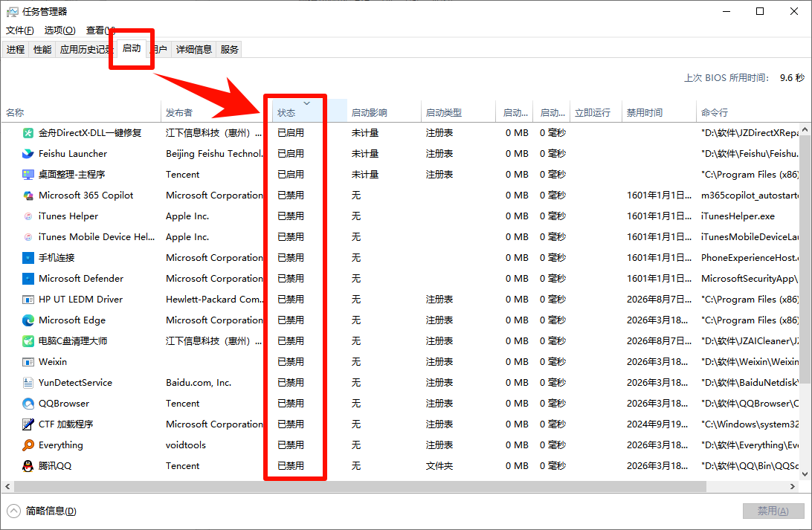Click the QQBrowser icon
This screenshot has height=530, width=812.
tap(28, 403)
